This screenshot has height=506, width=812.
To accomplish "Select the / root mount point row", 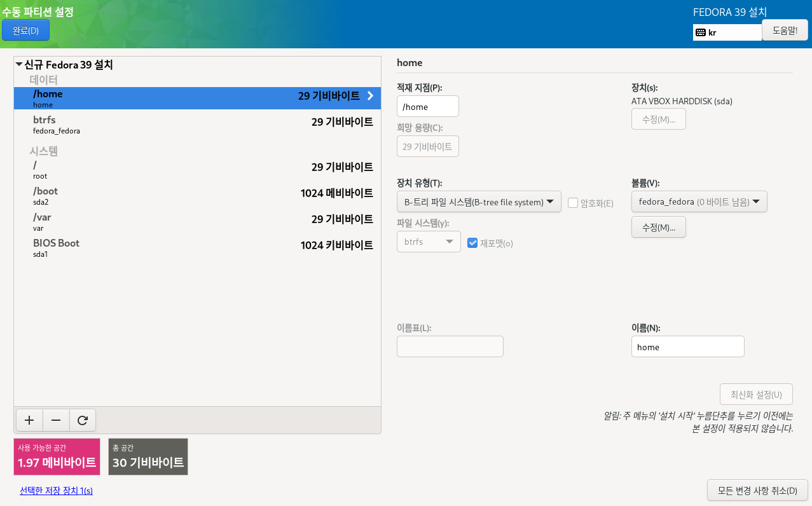I will (197, 170).
